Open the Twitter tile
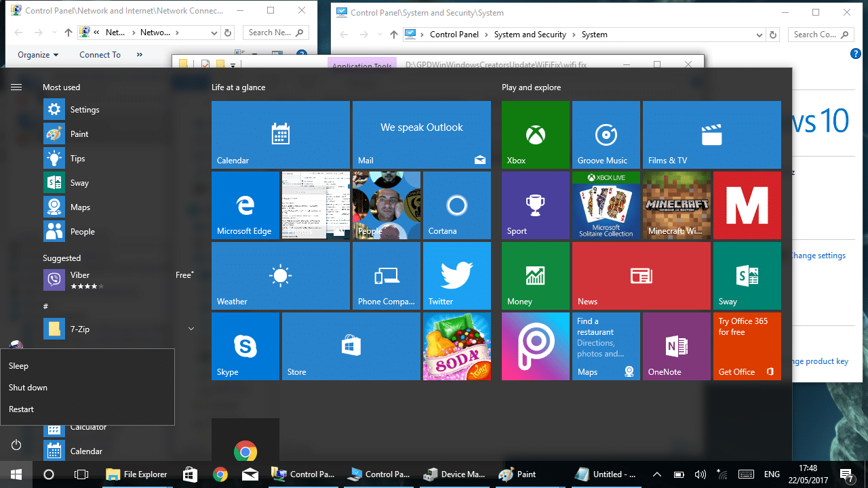This screenshot has height=488, width=868. click(457, 276)
